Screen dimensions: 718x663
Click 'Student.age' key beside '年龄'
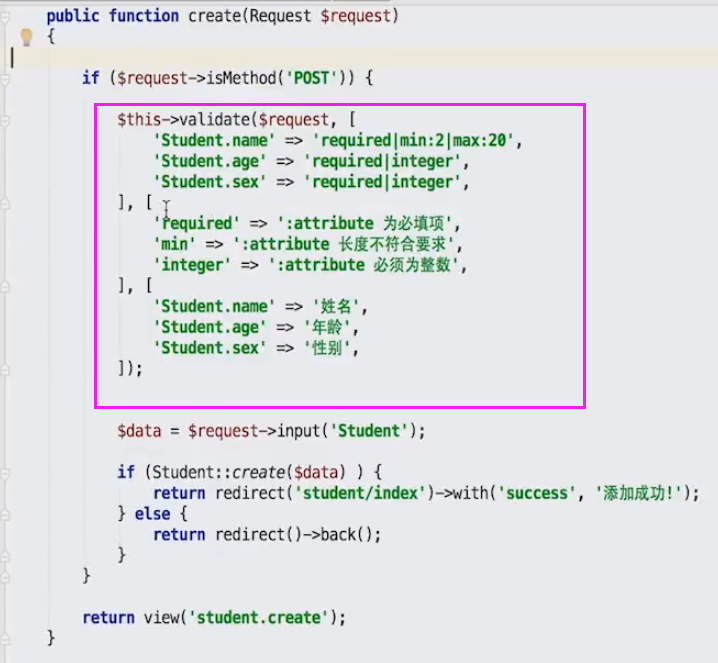[210, 327]
